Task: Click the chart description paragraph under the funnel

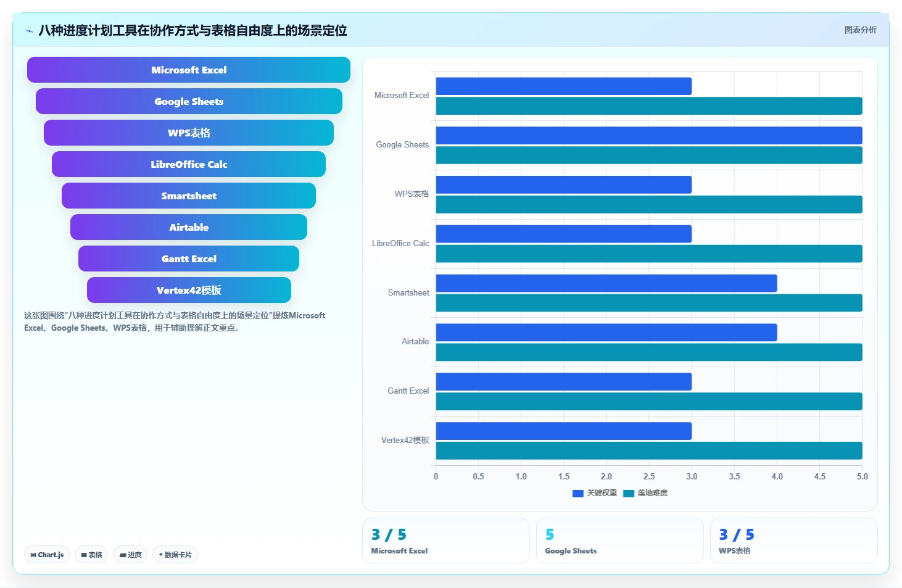Action: pyautogui.click(x=175, y=321)
